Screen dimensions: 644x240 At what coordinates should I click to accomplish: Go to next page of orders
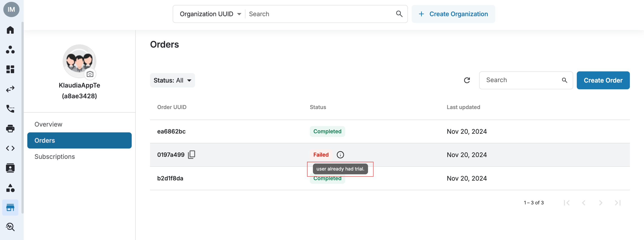pos(601,203)
